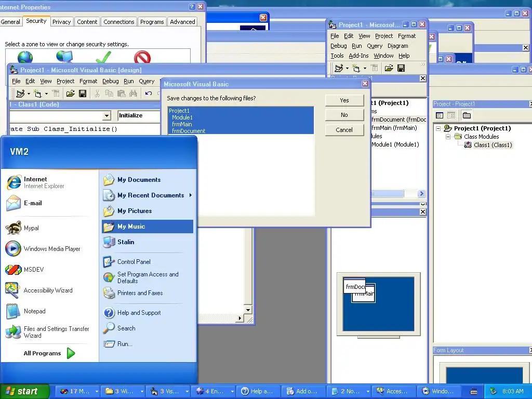Click the Trusted sites checkmark zone icon

pyautogui.click(x=103, y=57)
